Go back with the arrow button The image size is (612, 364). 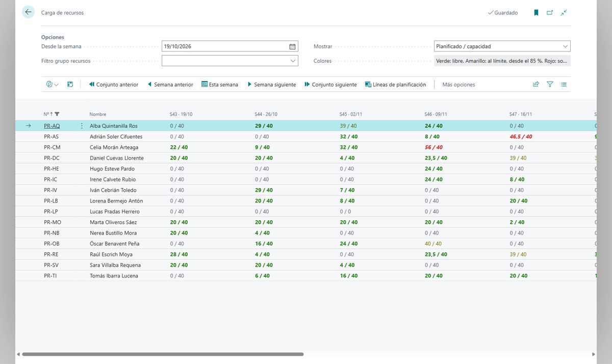[x=28, y=12]
